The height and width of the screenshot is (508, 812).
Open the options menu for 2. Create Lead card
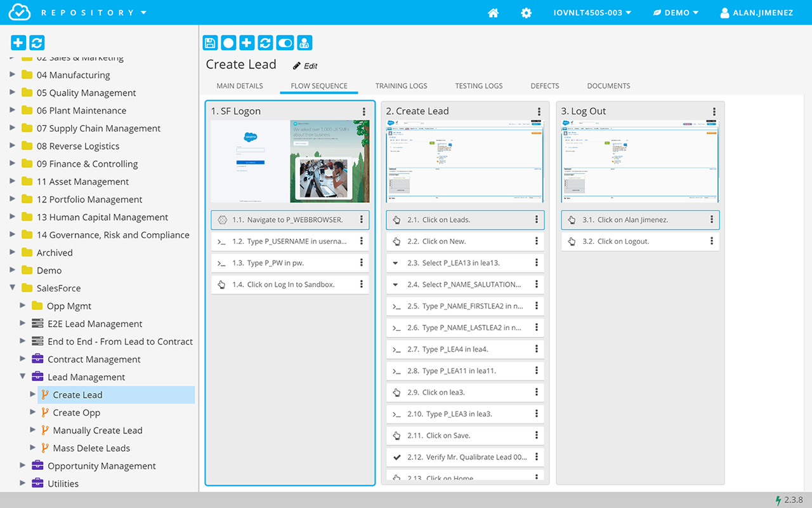point(539,111)
